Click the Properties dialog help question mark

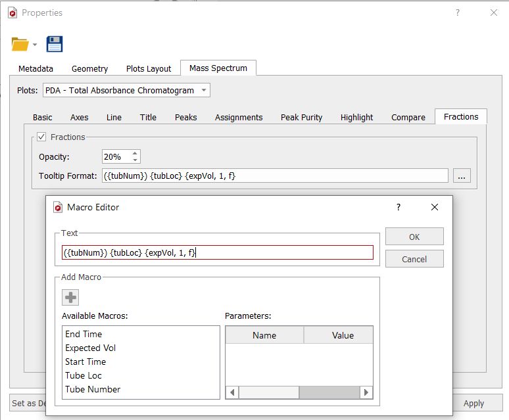458,12
